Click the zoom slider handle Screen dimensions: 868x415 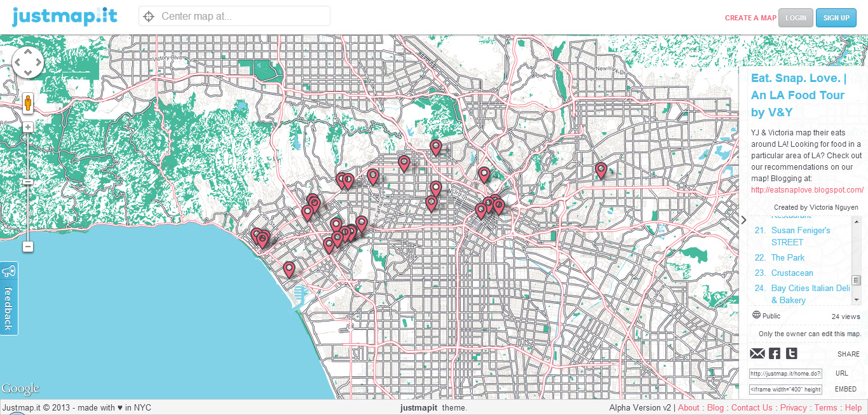(x=28, y=182)
